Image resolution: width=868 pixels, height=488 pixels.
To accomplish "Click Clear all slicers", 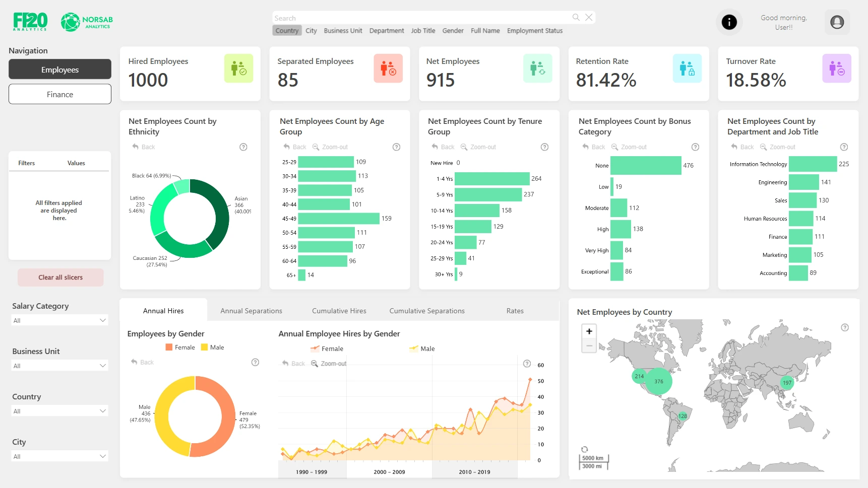I will click(60, 277).
